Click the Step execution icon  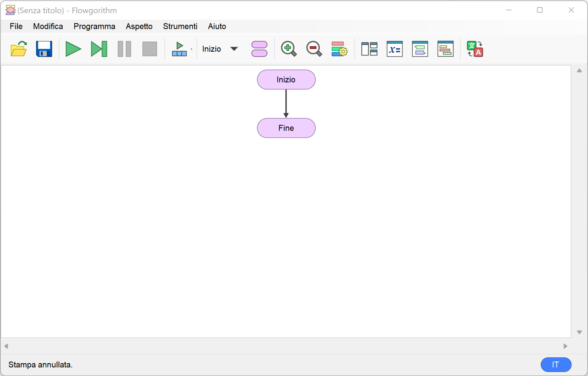[x=99, y=49]
